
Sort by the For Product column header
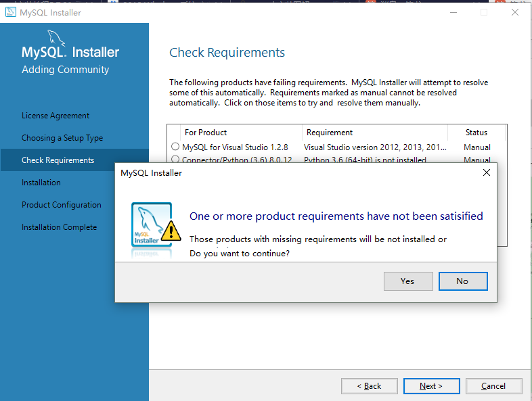241,133
